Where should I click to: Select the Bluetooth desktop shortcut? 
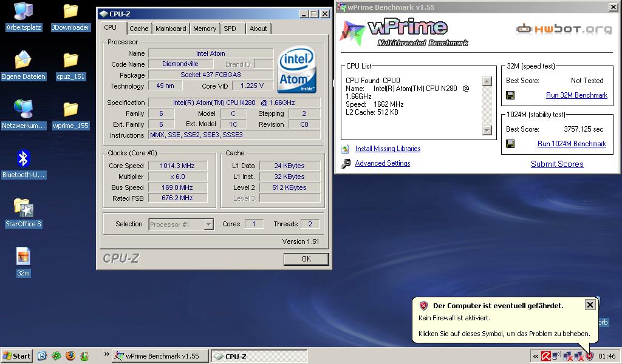click(23, 158)
